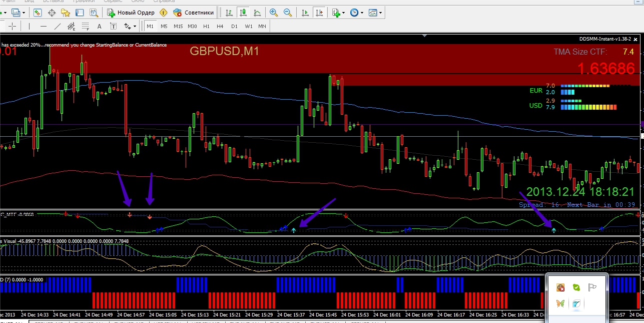Toggle chart auto scroll icon
644x323 pixels.
click(x=305, y=13)
